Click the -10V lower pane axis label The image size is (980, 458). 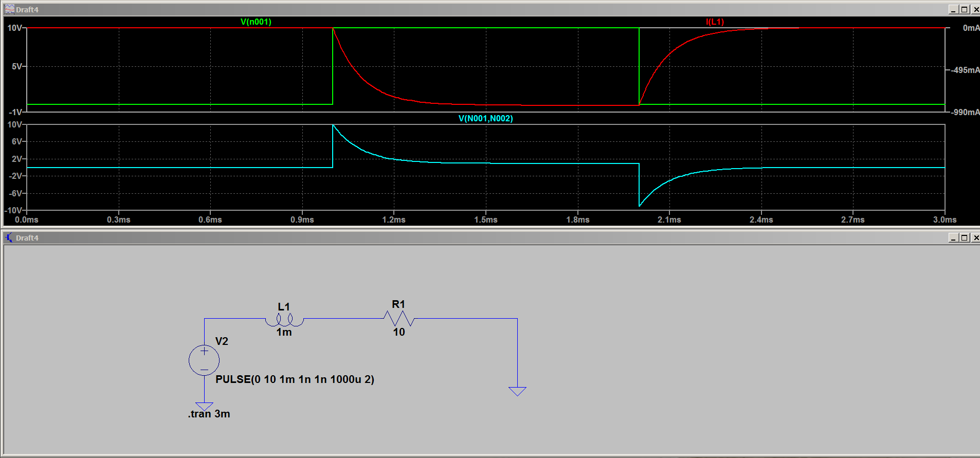(x=13, y=210)
